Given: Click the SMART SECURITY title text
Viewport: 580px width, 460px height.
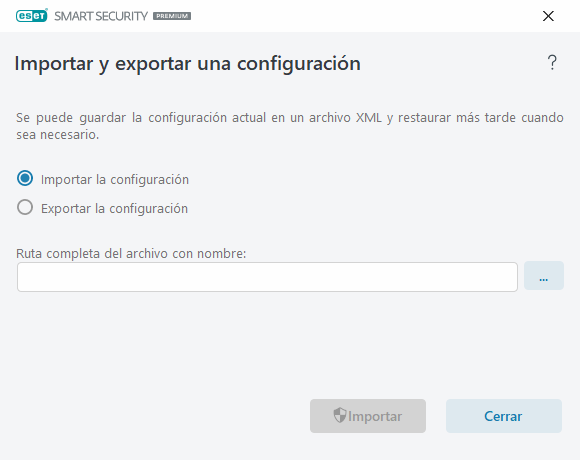Looking at the screenshot, I should [x=101, y=16].
